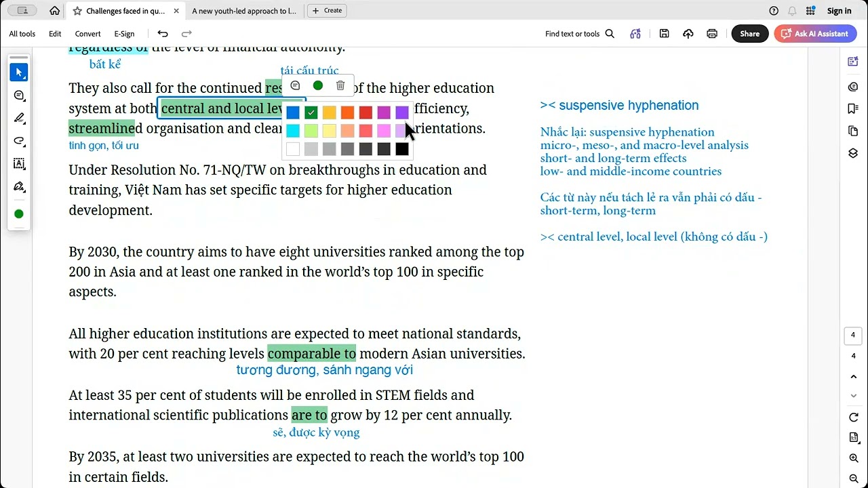The image size is (868, 488).
Task: Open Ask AI Assistant
Action: click(815, 34)
